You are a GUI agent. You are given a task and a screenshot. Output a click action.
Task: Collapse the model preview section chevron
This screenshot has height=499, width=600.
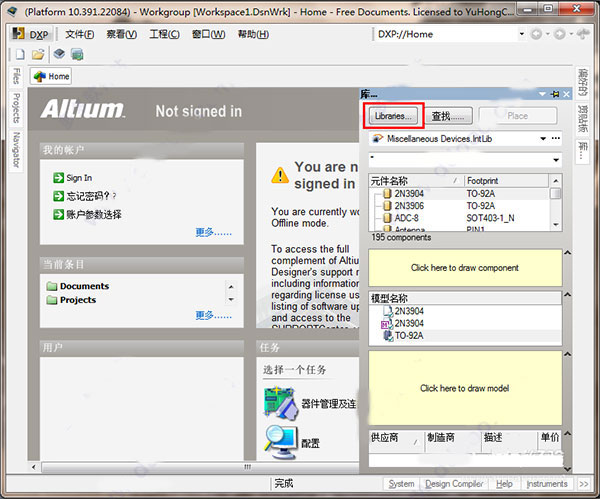point(568,354)
